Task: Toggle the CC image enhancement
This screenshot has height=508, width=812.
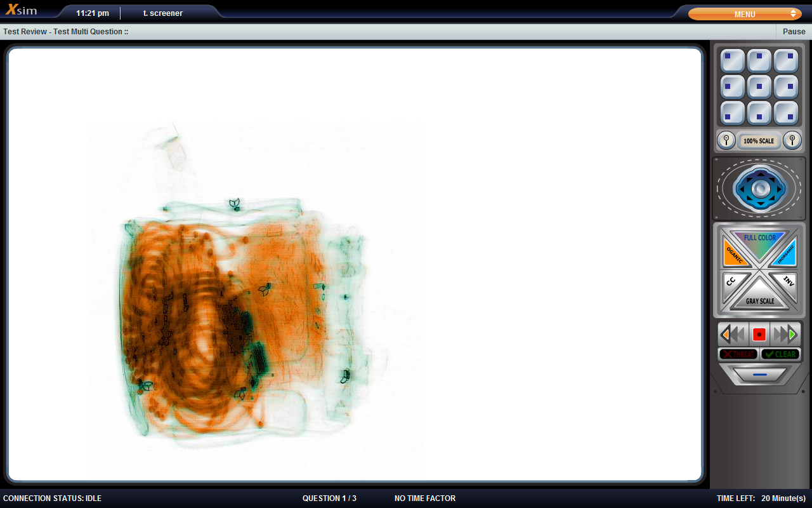Action: (733, 284)
